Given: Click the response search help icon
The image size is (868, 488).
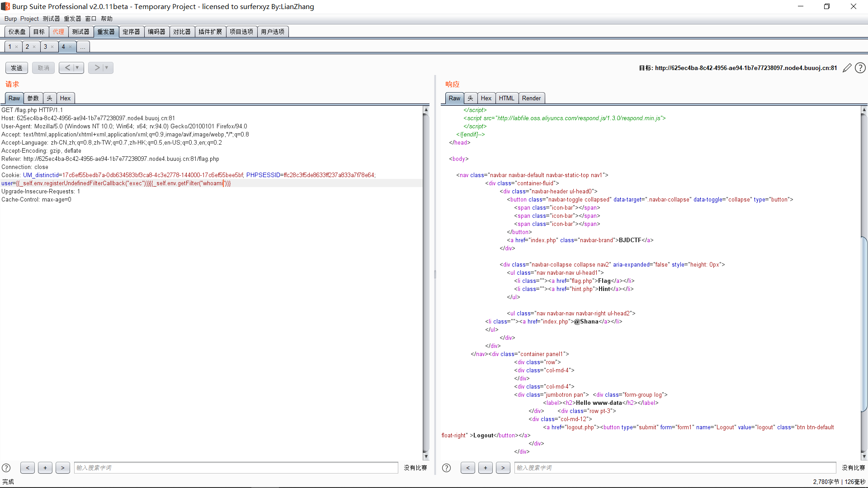Looking at the screenshot, I should pos(446,468).
